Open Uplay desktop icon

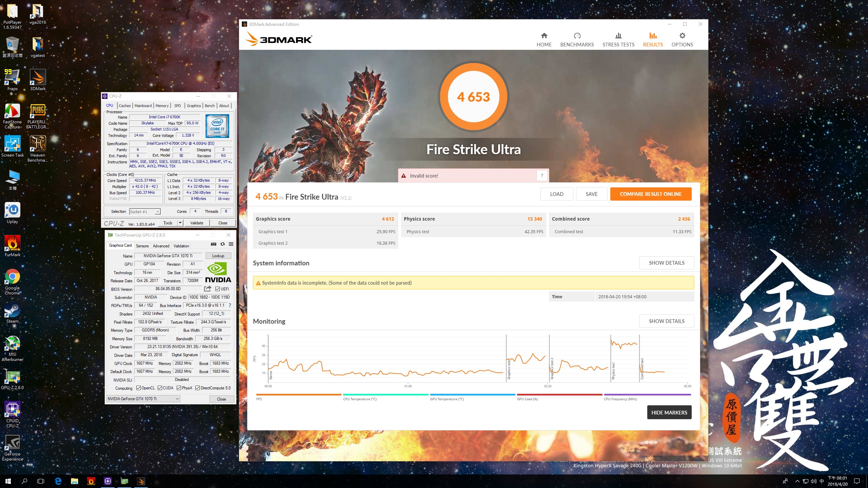coord(13,213)
